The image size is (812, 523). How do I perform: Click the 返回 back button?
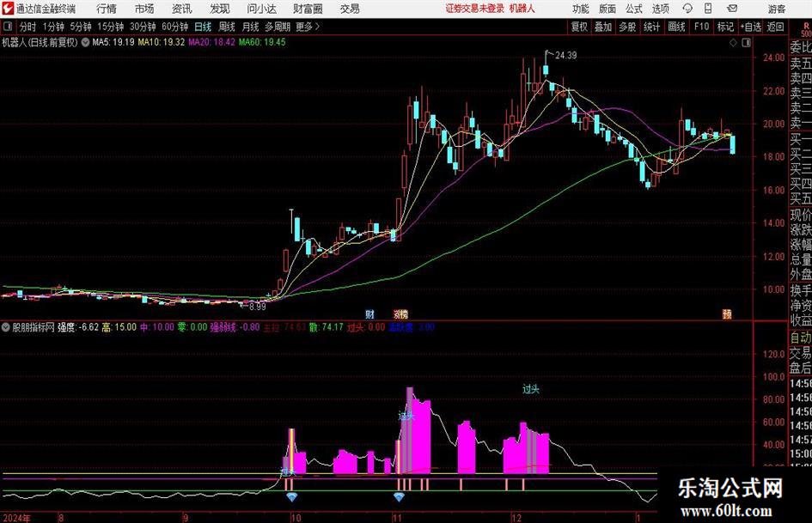click(x=775, y=27)
